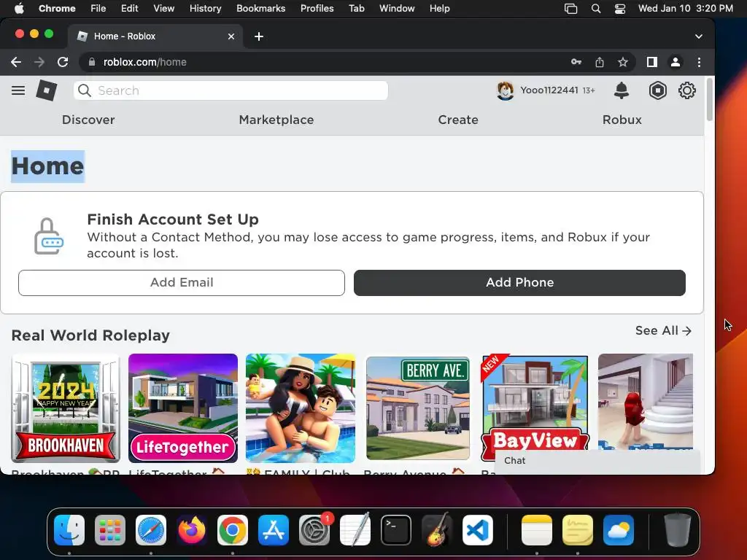Click See All for Real World Roleplay
This screenshot has height=560, width=747.
pyautogui.click(x=663, y=330)
